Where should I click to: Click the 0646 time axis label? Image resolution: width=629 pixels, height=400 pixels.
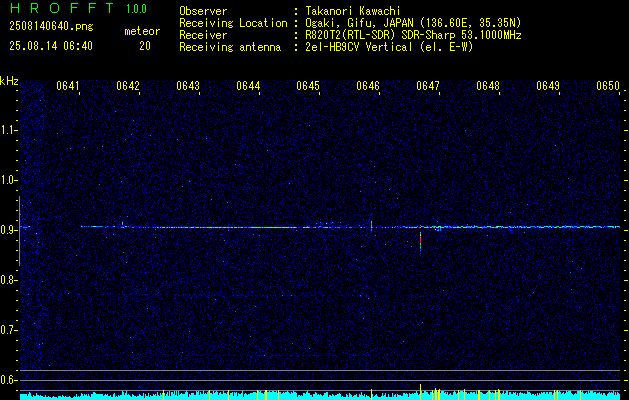click(x=368, y=86)
